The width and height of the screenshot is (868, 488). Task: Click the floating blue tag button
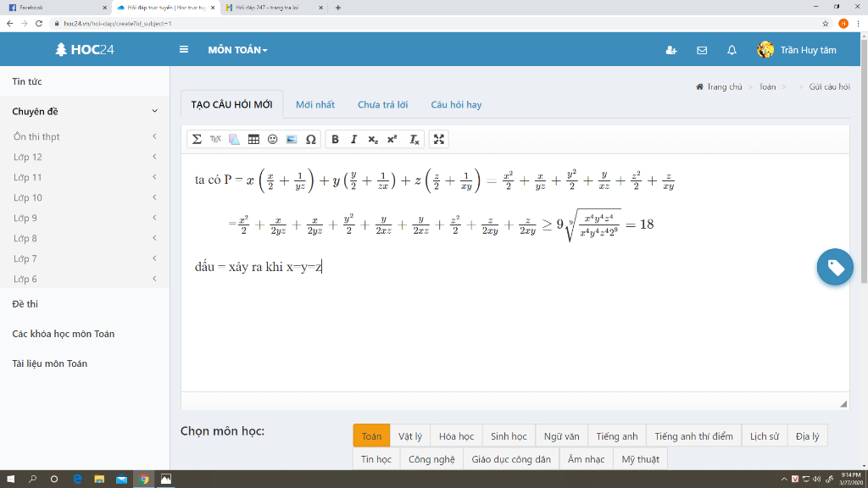point(835,267)
